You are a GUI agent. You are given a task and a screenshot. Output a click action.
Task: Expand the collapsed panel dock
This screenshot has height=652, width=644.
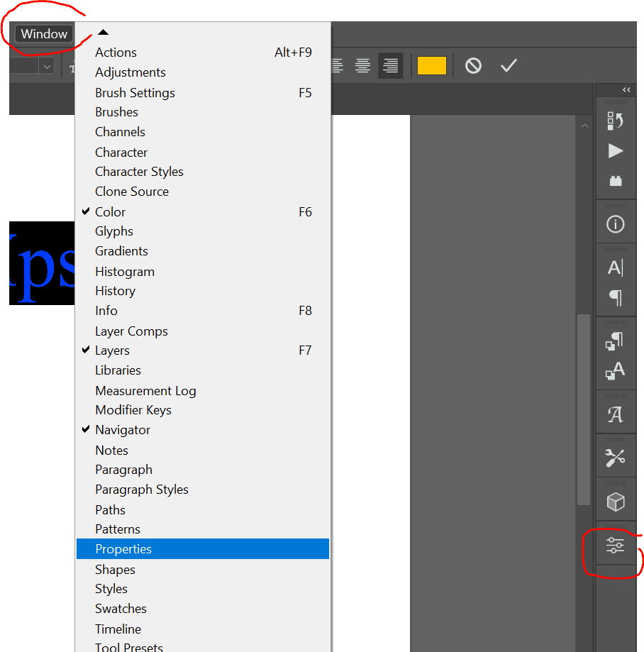626,89
